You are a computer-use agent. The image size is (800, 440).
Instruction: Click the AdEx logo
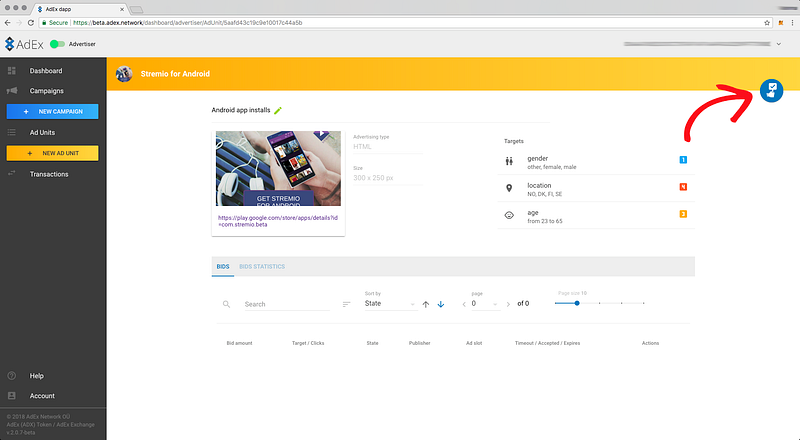(24, 44)
